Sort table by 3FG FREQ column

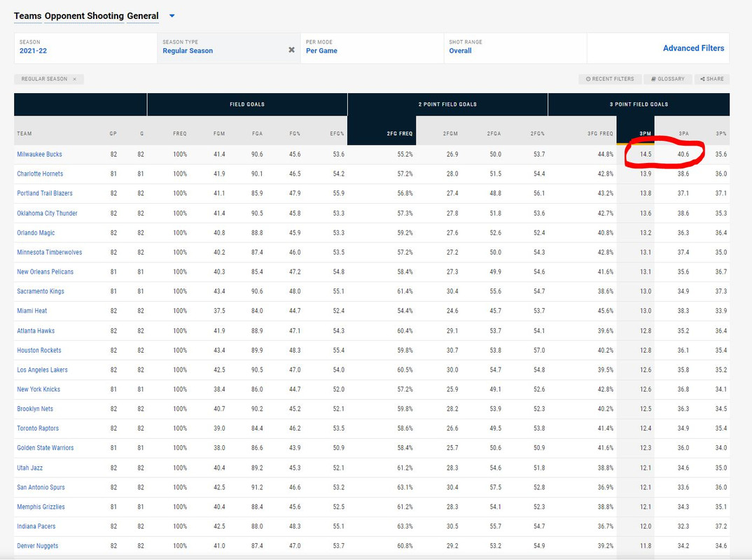tap(600, 134)
